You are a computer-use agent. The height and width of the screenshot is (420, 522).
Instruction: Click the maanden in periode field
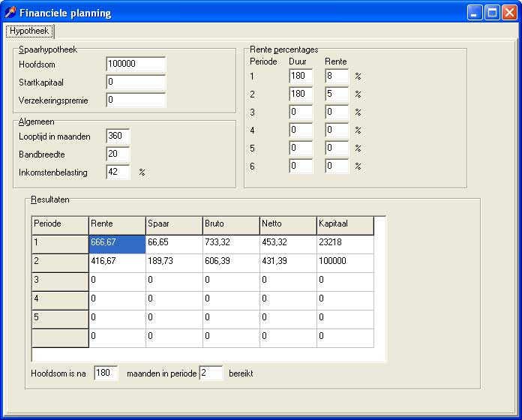click(x=211, y=373)
